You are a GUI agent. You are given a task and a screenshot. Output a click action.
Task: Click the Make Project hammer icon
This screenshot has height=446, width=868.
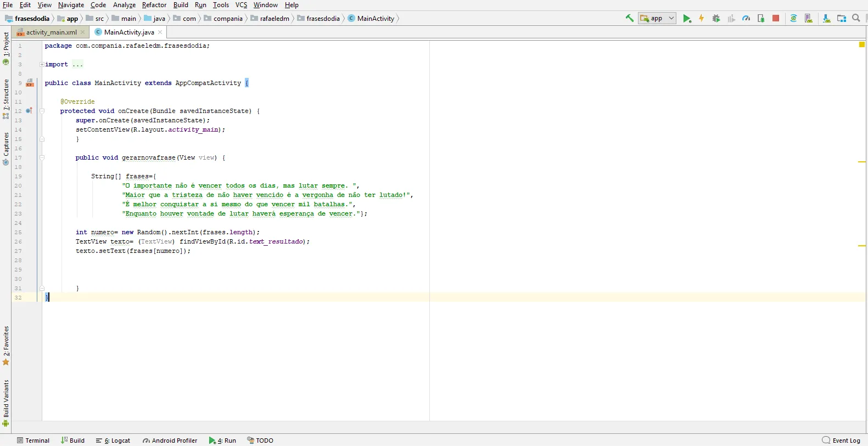[x=630, y=18]
